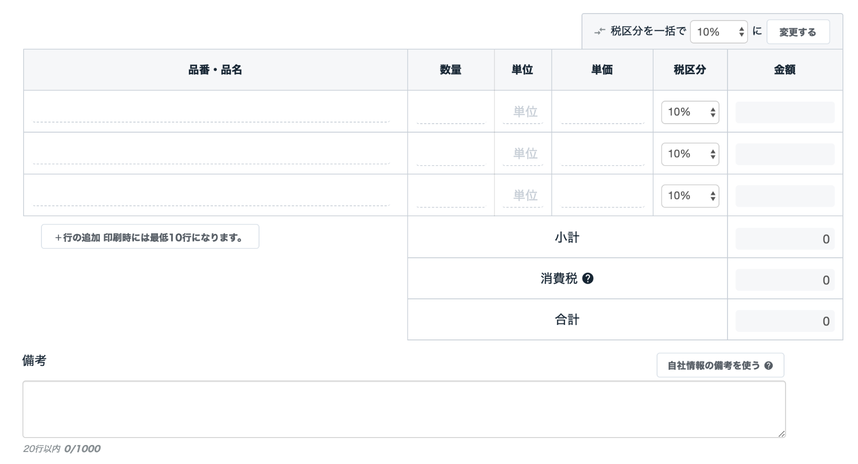Click the first row 単価 field
The width and height of the screenshot is (858, 464).
pos(601,111)
